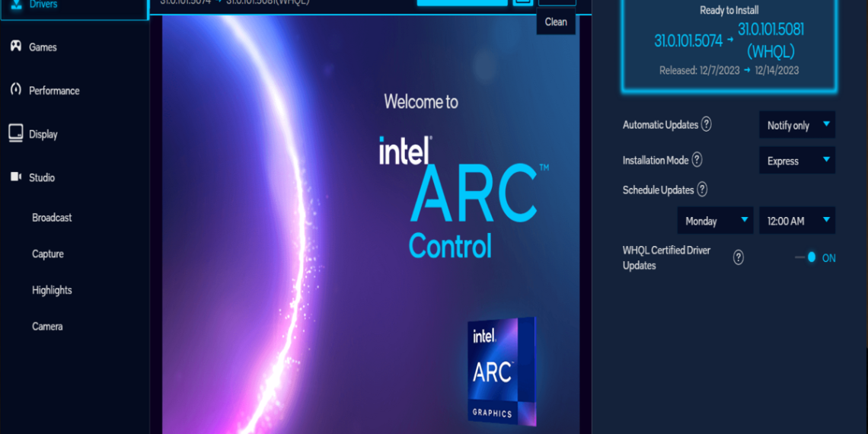Show help for Schedule Updates
The width and height of the screenshot is (868, 434).
coord(702,190)
